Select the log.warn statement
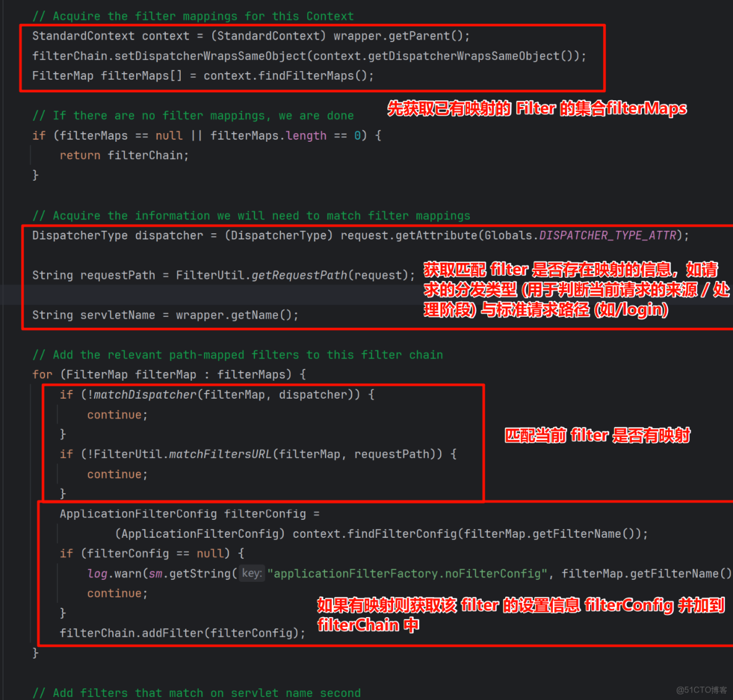The width and height of the screenshot is (733, 700). click(124, 573)
